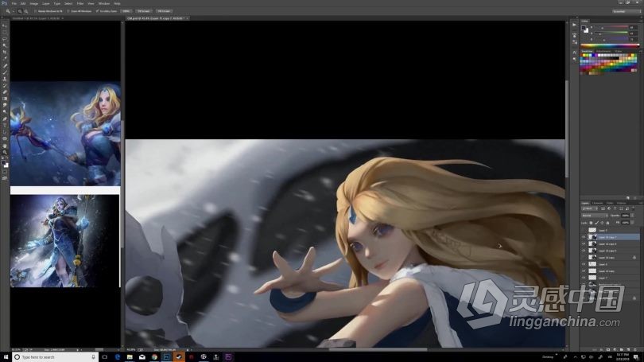Select the Eraser tool
The image size is (644, 362).
(5, 92)
